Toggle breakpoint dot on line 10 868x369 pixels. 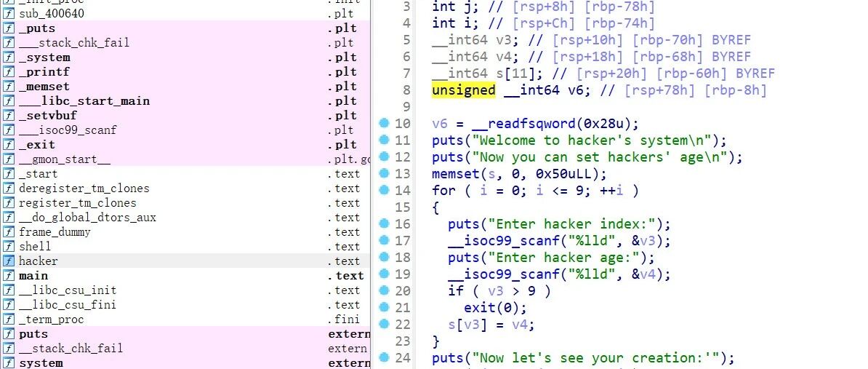pos(384,123)
